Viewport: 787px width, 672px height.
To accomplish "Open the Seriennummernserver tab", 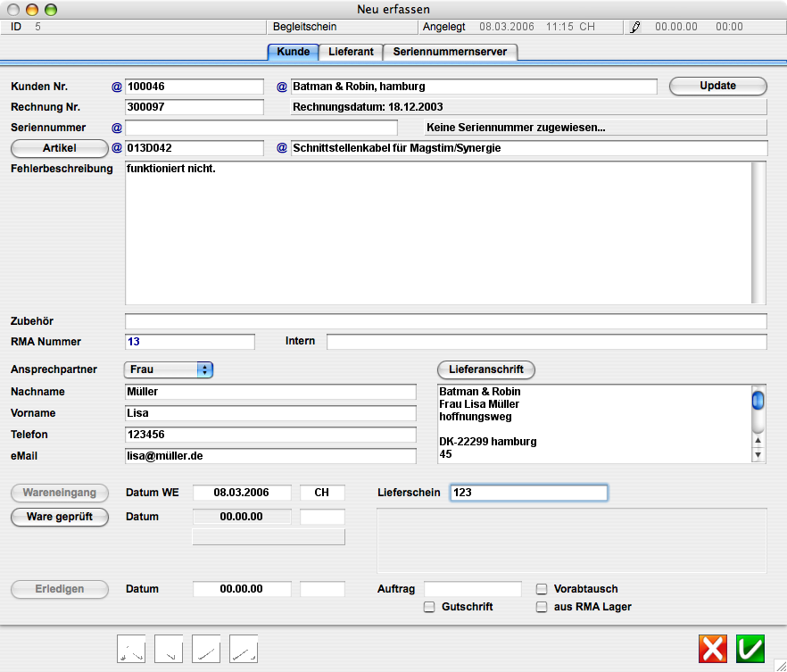I will [x=450, y=52].
